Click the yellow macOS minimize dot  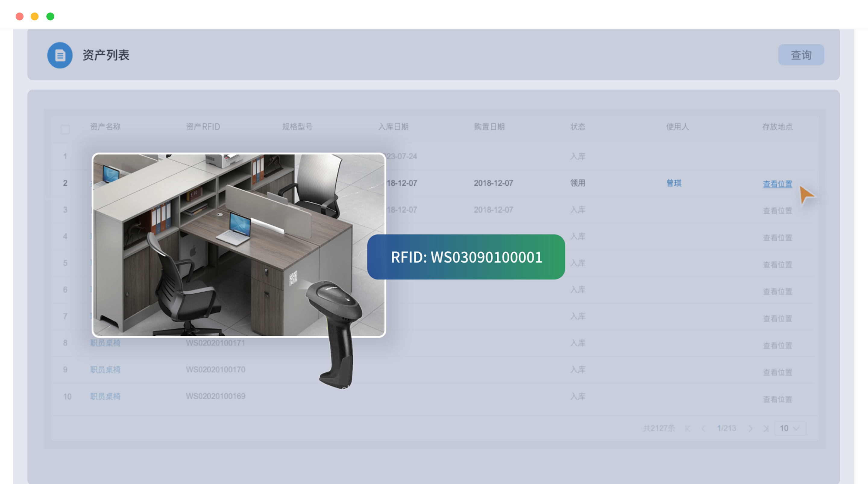(x=35, y=16)
